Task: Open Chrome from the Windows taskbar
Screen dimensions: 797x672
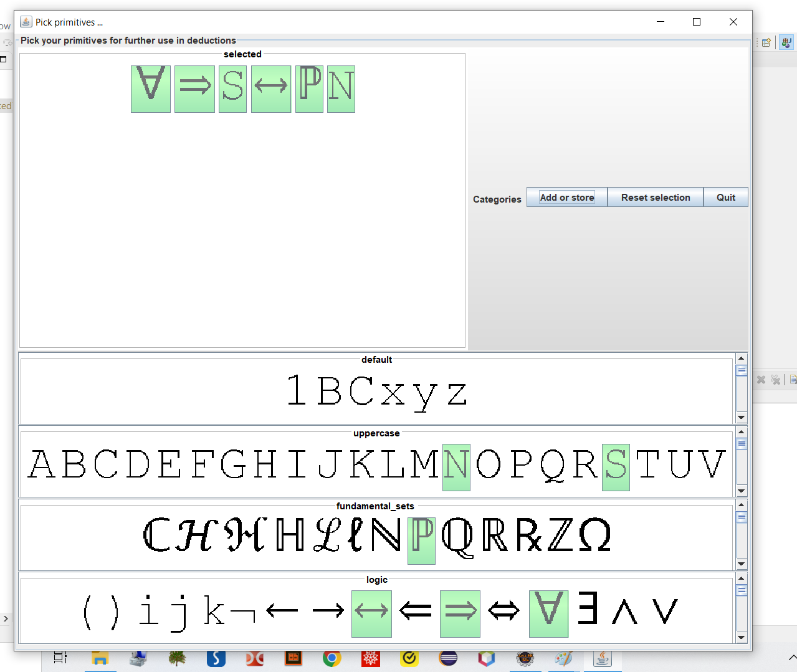Action: (332, 658)
